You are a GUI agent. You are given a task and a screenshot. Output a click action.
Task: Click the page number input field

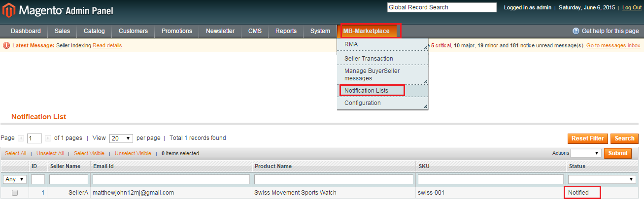click(34, 138)
